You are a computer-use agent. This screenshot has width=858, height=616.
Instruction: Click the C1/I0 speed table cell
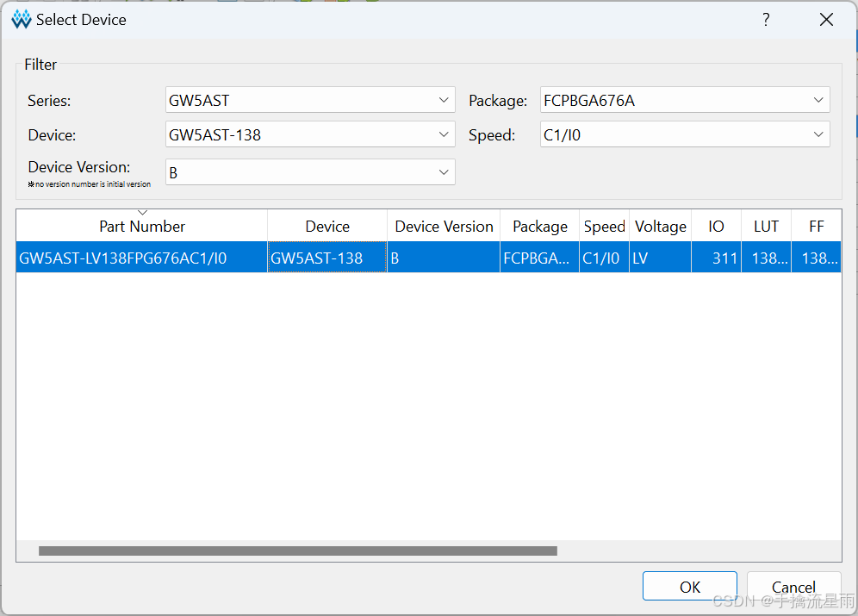point(604,258)
